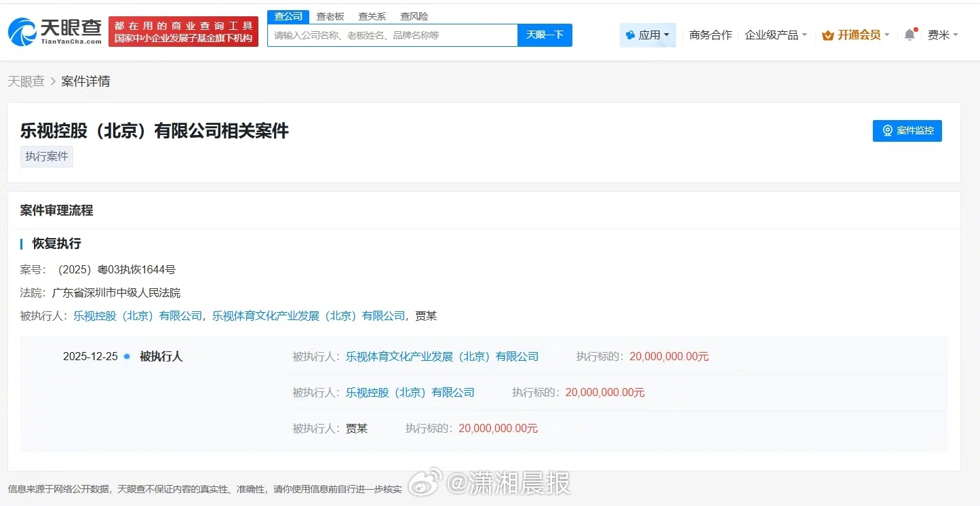Click the 天眼一下 search button
The width and height of the screenshot is (980, 506).
545,35
